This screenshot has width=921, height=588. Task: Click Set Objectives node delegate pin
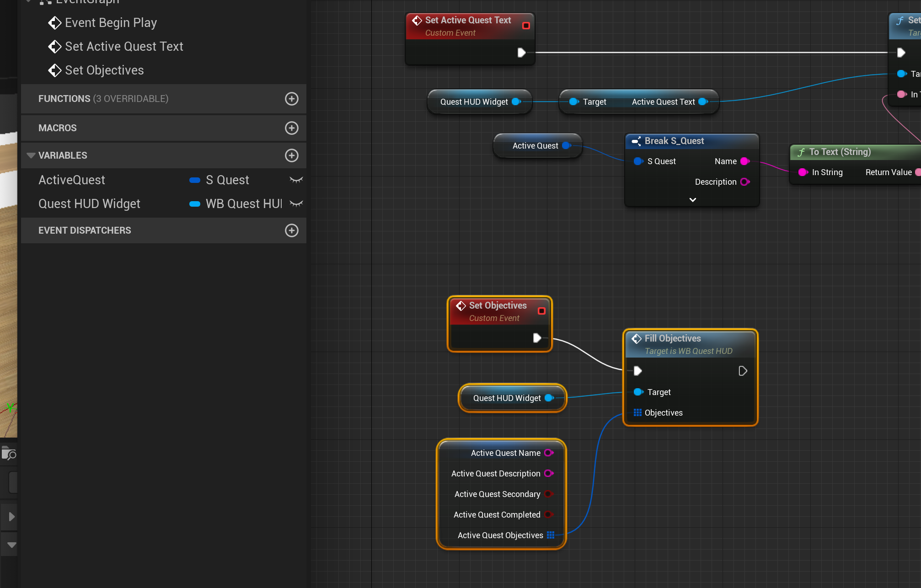541,311
